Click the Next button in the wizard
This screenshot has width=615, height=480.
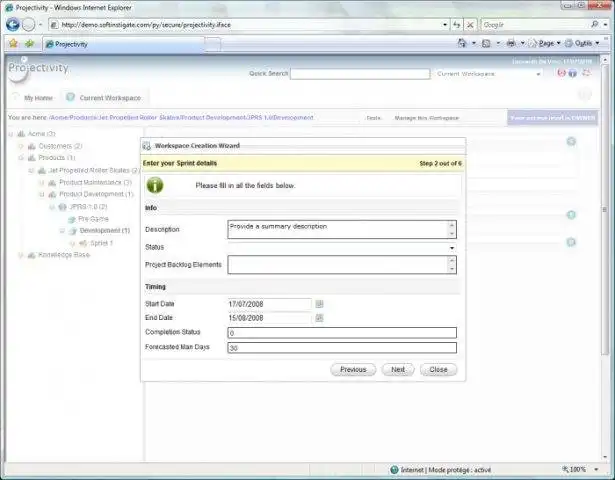point(398,369)
